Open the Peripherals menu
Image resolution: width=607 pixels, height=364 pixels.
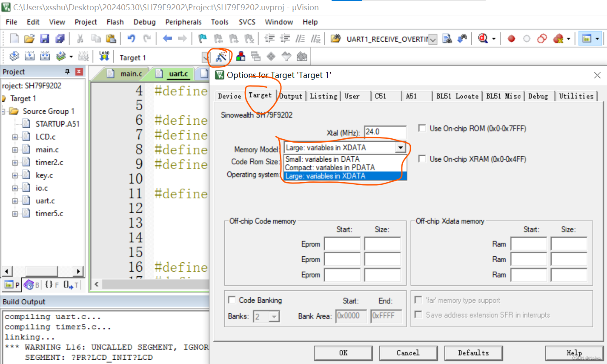tap(183, 22)
